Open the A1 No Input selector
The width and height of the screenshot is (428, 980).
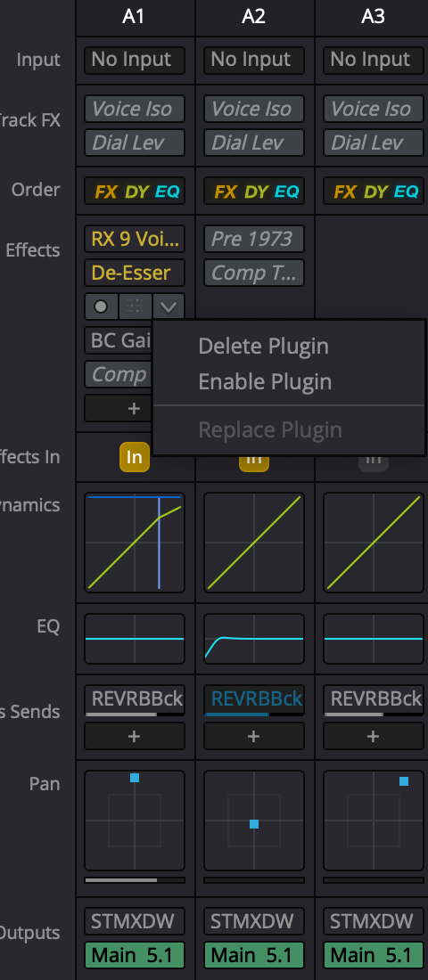coord(135,60)
